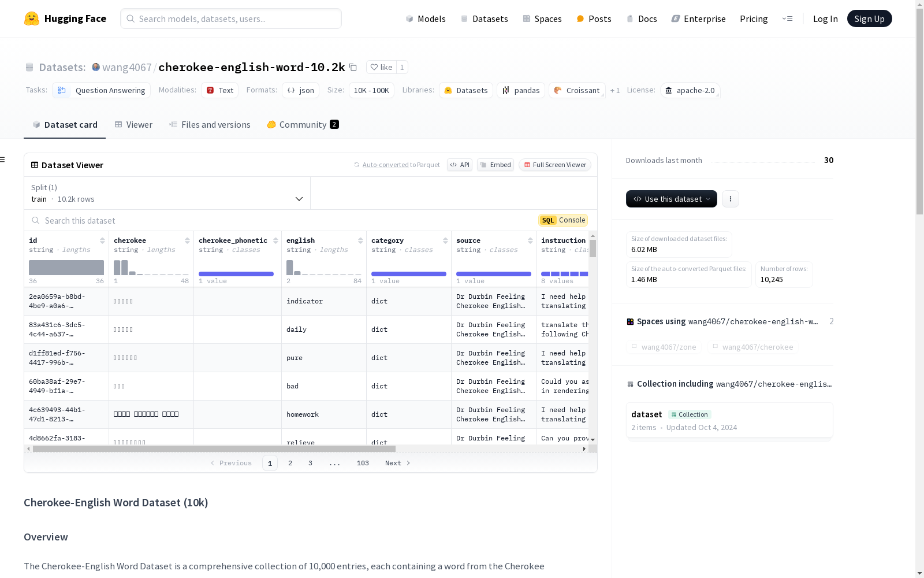
Task: Open Enterprise in the top navigation
Action: tap(698, 18)
